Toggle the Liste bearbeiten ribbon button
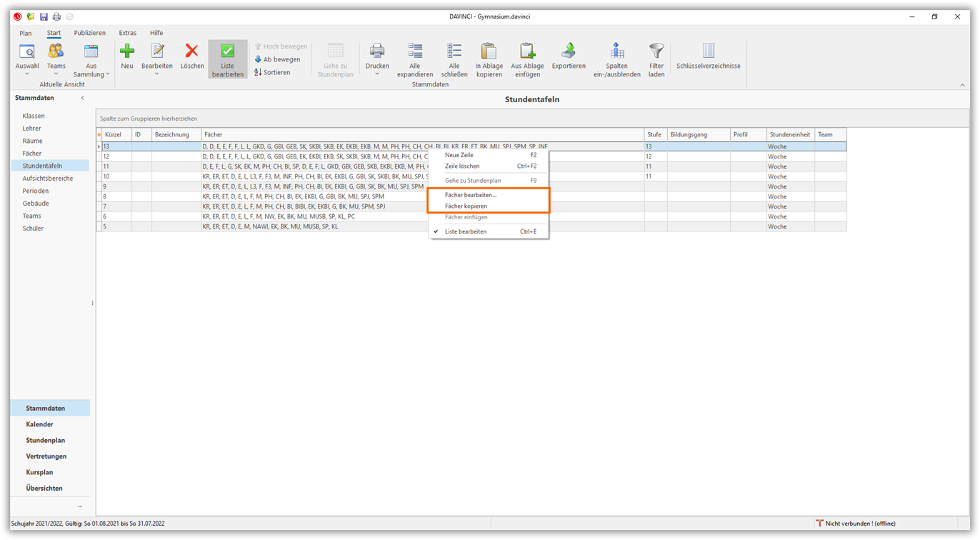The image size is (980, 540). tap(227, 59)
